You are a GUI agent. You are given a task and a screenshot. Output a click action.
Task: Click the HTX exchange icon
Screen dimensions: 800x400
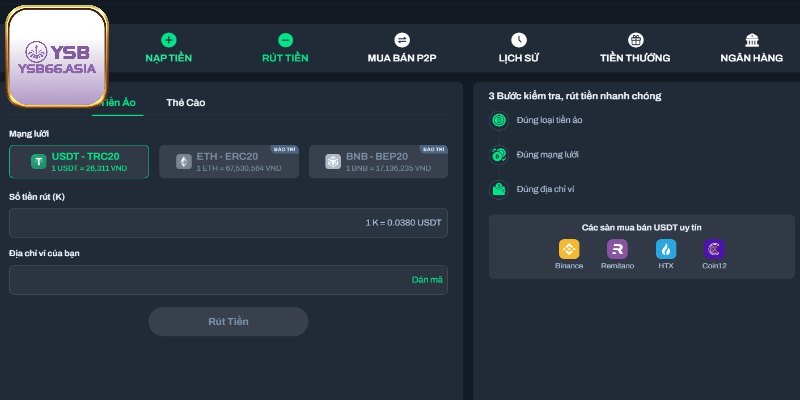click(666, 250)
